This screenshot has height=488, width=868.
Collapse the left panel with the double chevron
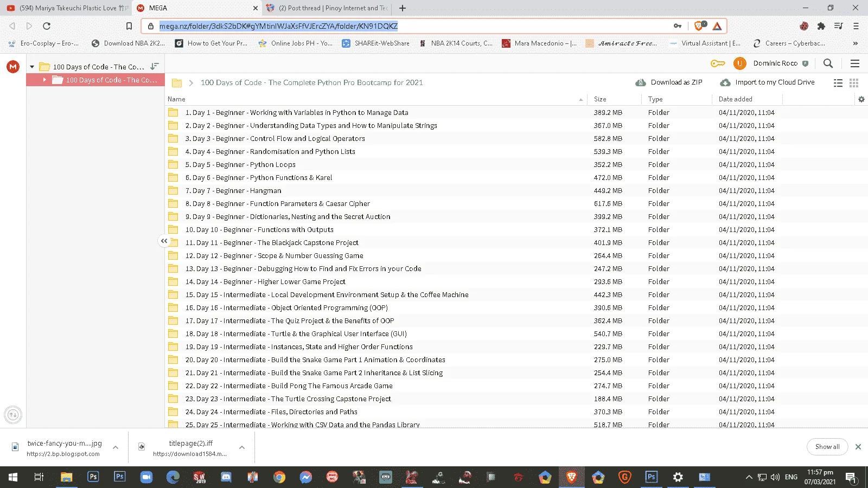[x=164, y=241]
